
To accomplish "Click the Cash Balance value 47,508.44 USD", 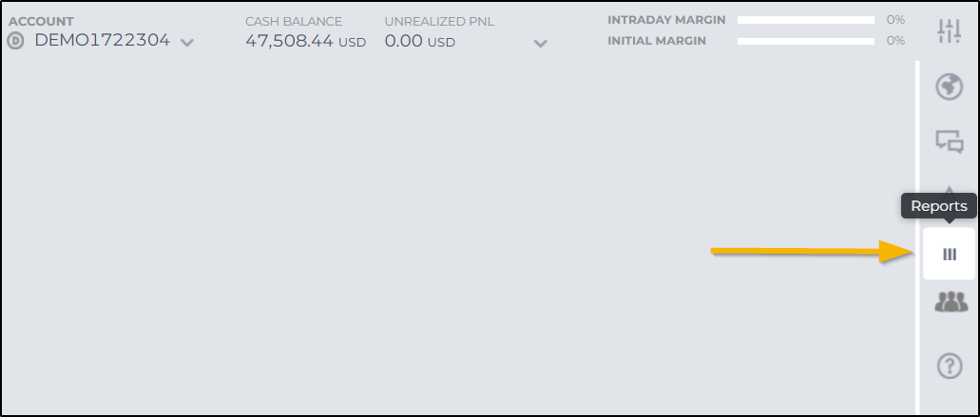I will [x=306, y=42].
